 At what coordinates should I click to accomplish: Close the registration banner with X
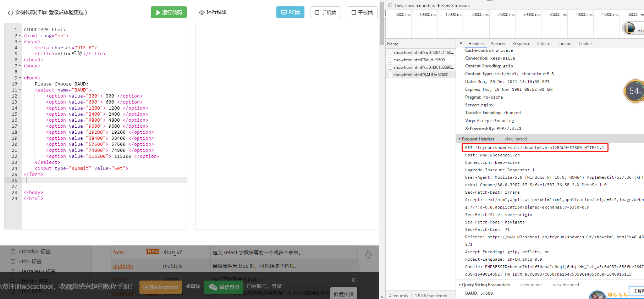[353, 279]
